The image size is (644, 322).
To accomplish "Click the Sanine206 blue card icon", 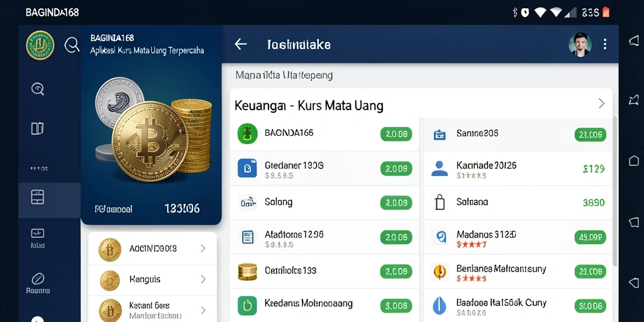I will click(x=440, y=135).
